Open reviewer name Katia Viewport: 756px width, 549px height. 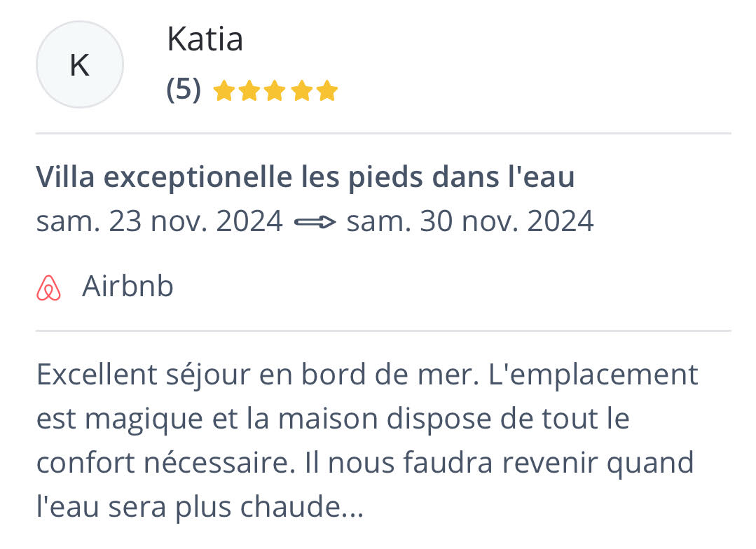pyautogui.click(x=205, y=39)
